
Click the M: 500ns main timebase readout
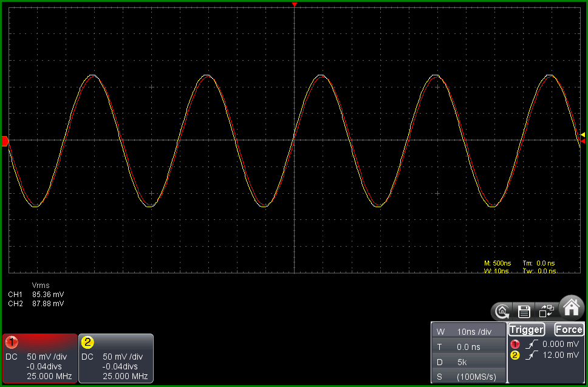(x=497, y=263)
